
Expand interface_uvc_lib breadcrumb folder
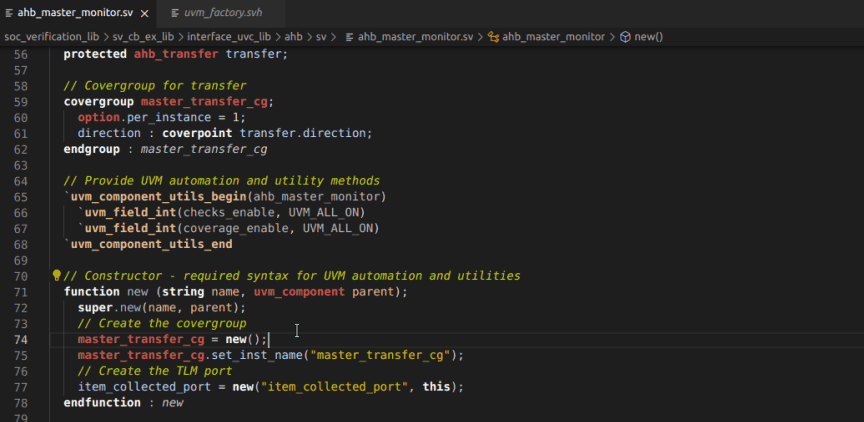coord(231,36)
